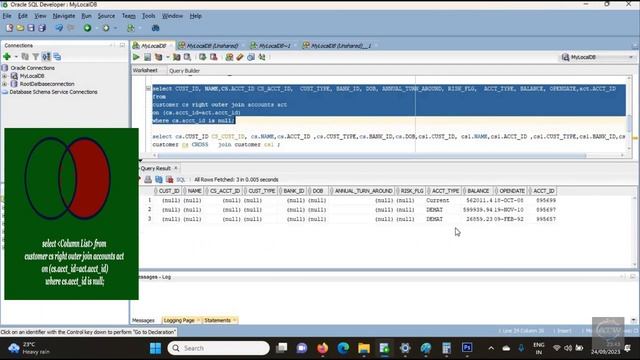Click the editor horizontal scrollbar
Screen dimensions: 640x360
(x=371, y=156)
